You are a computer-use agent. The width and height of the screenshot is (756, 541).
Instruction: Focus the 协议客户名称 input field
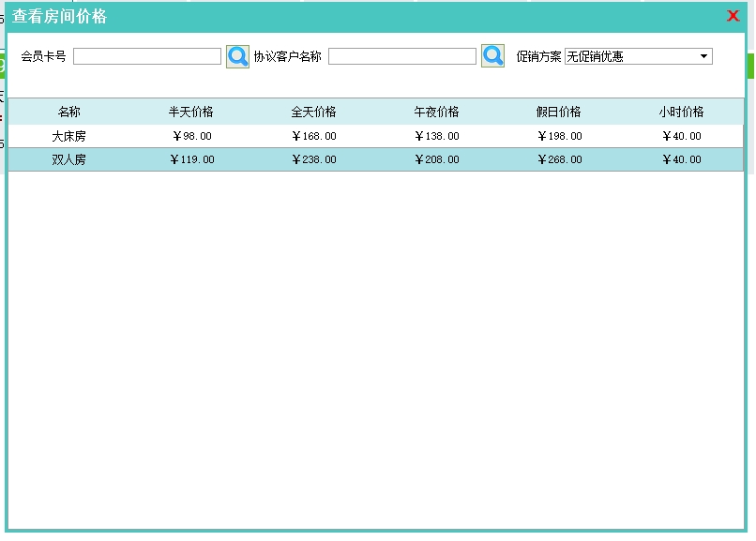coord(402,57)
